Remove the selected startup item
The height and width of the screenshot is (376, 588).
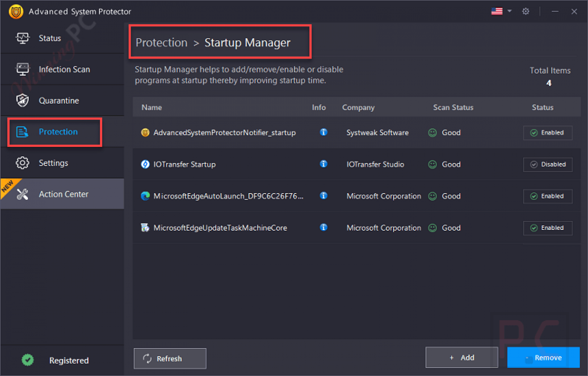pyautogui.click(x=544, y=358)
